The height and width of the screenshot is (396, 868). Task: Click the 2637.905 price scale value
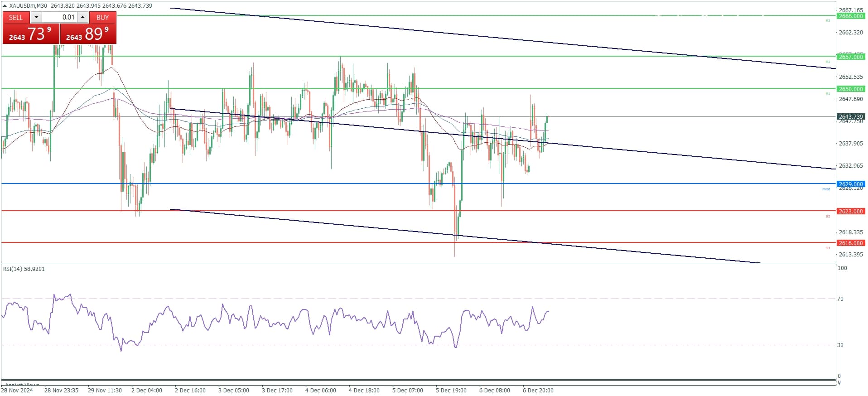click(851, 143)
